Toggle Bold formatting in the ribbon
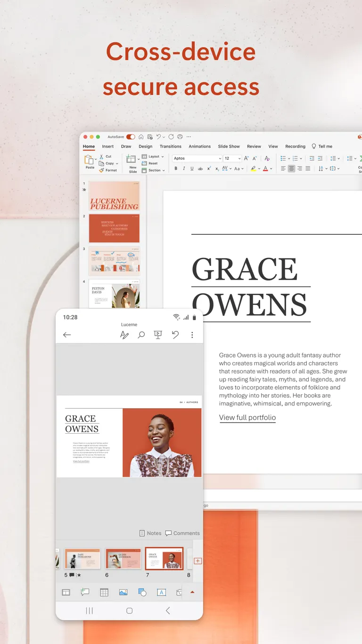 176,169
